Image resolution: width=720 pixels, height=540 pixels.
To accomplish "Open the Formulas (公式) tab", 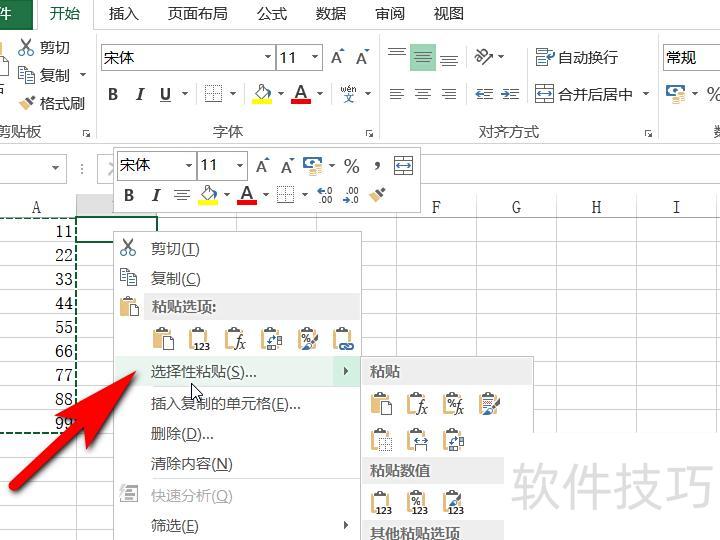I will point(272,14).
